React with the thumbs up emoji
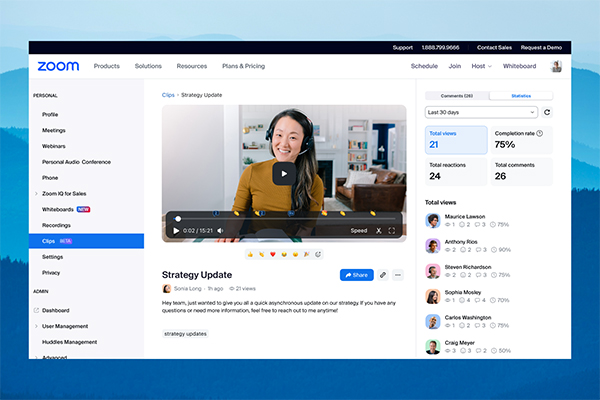The height and width of the screenshot is (400, 600). pyautogui.click(x=250, y=254)
